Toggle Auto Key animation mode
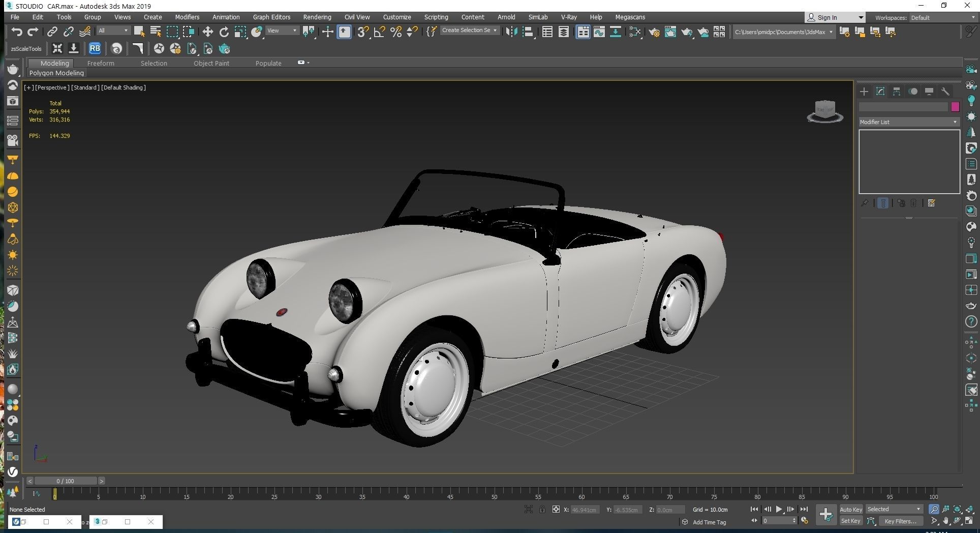 tap(851, 510)
